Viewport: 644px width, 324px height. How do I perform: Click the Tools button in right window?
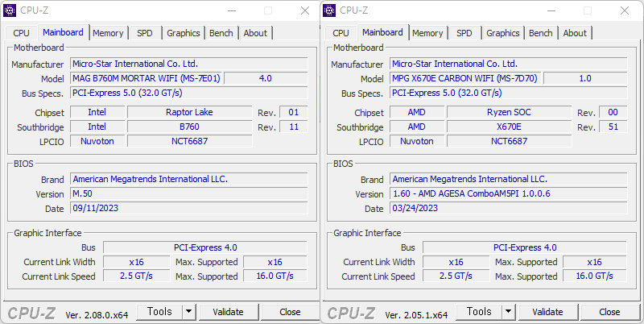pos(479,312)
